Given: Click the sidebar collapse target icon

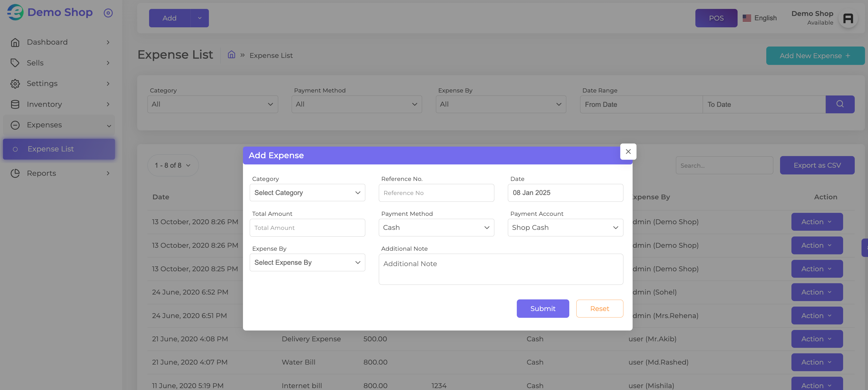Looking at the screenshot, I should pos(108,13).
